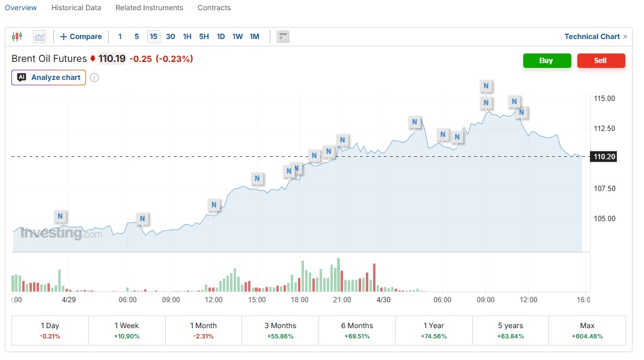
Task: Open the news marker above 12:00 on 4/29
Action: (214, 205)
